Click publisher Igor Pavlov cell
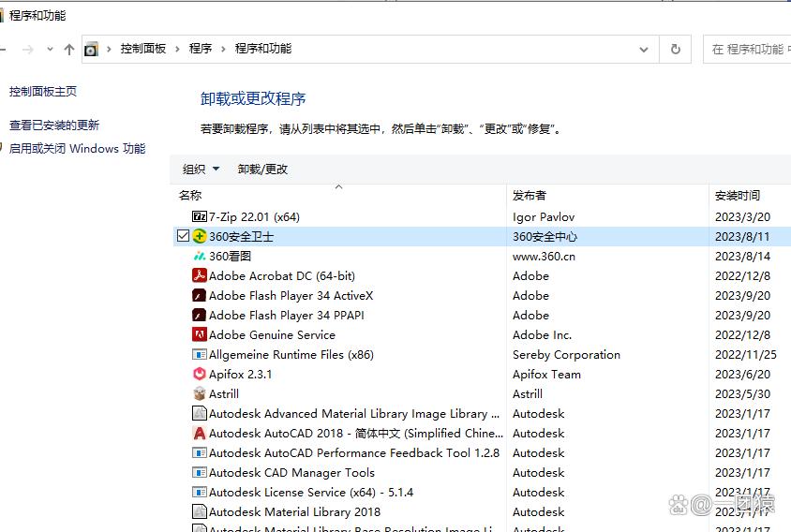 tap(544, 217)
